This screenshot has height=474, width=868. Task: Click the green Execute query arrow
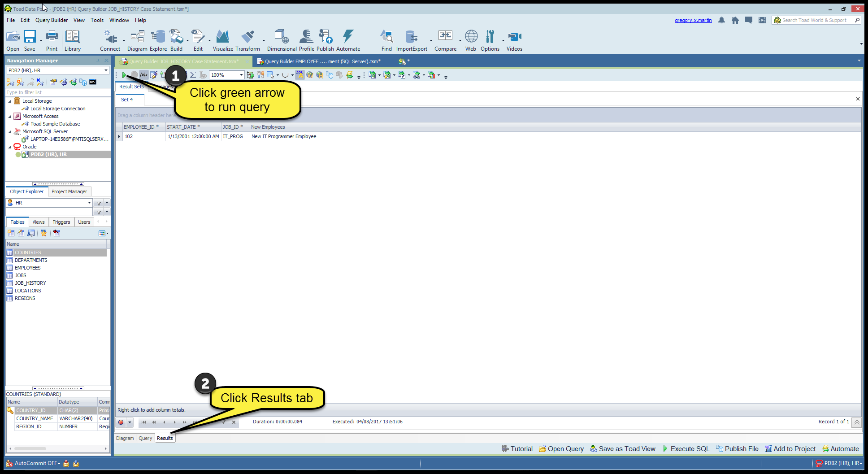(124, 75)
